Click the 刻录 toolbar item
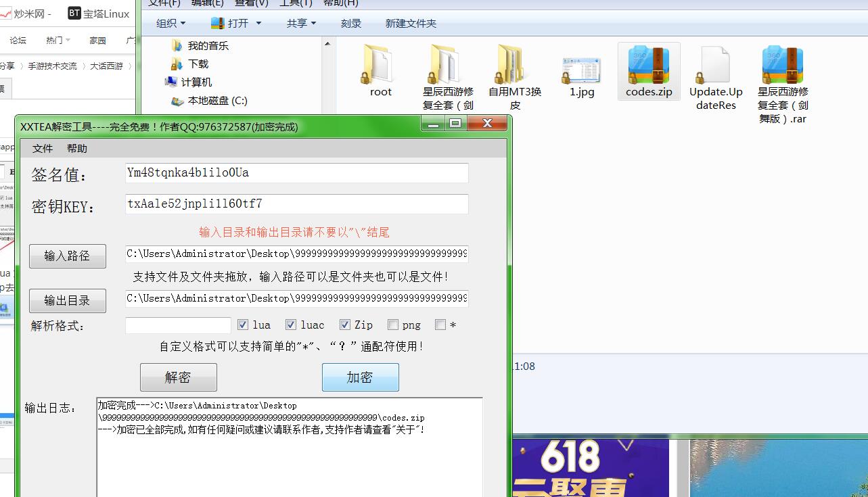 350,22
